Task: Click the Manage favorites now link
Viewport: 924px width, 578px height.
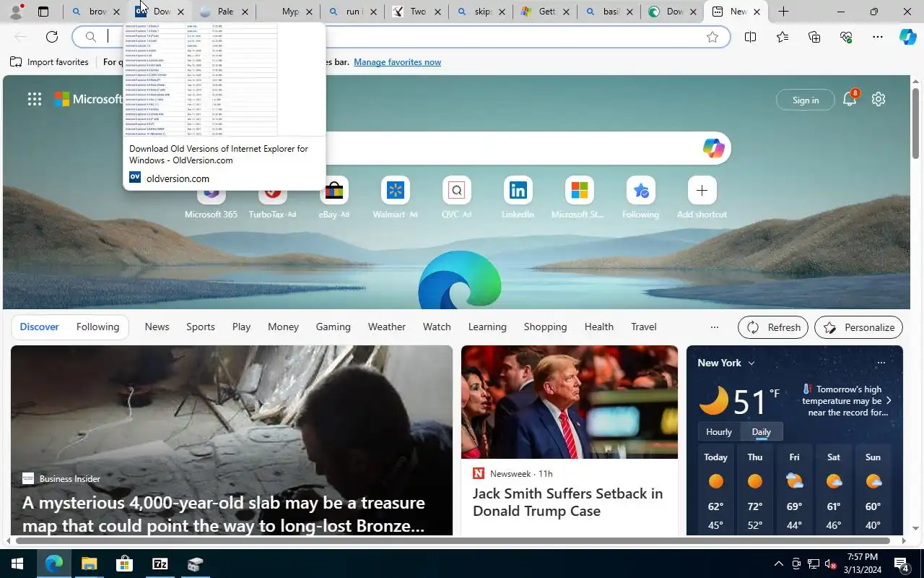Action: pyautogui.click(x=397, y=62)
